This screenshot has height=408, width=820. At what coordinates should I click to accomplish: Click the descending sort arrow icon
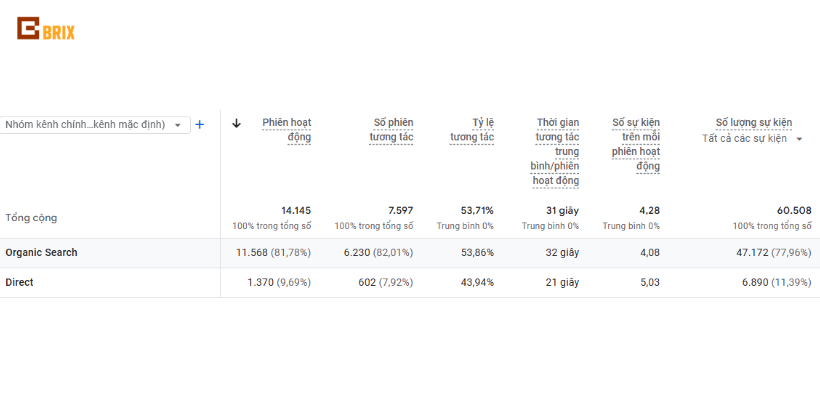tap(237, 123)
